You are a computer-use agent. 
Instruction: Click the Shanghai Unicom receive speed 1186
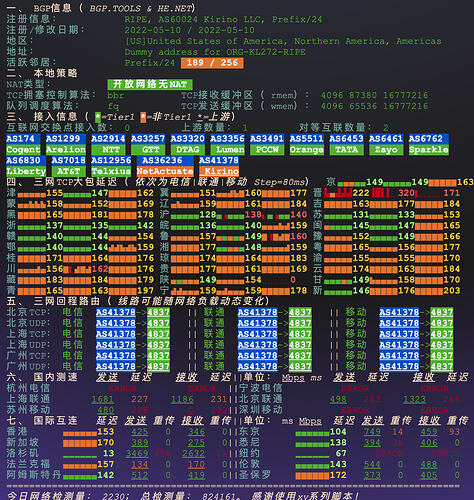tap(182, 399)
